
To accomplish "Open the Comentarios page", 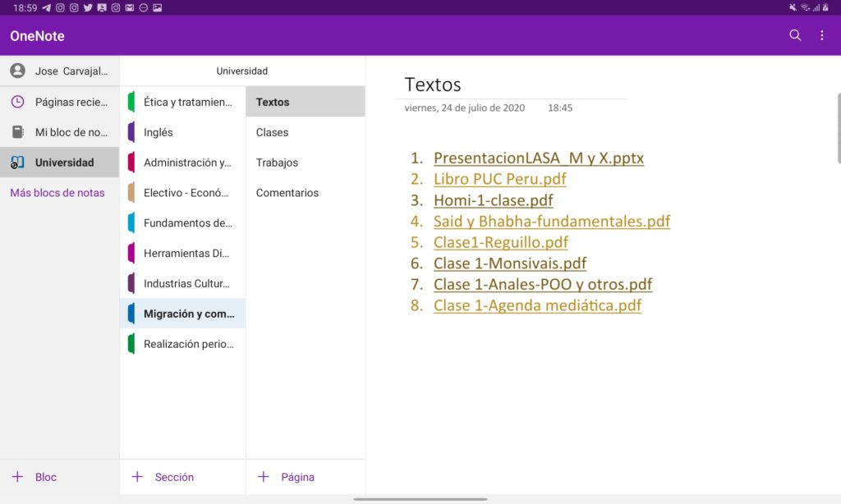I will point(306,192).
